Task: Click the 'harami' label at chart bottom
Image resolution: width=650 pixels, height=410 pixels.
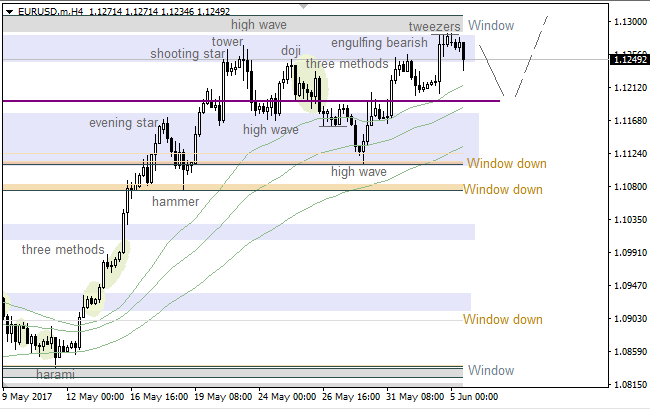Action: pos(55,374)
